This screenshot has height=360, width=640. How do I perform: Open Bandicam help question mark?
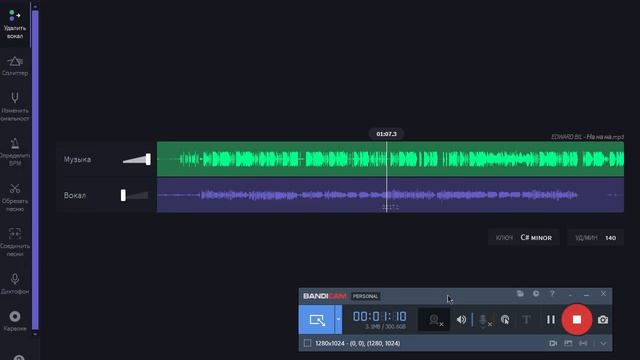click(x=552, y=293)
